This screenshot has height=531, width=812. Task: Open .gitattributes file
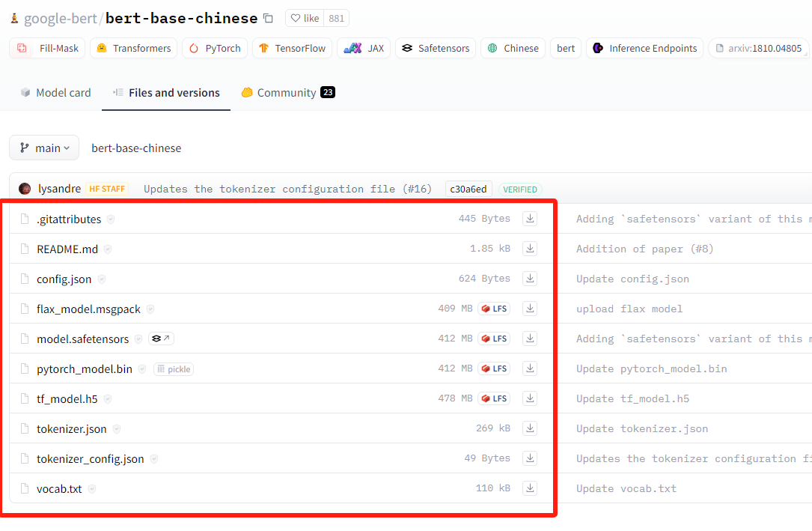click(69, 219)
